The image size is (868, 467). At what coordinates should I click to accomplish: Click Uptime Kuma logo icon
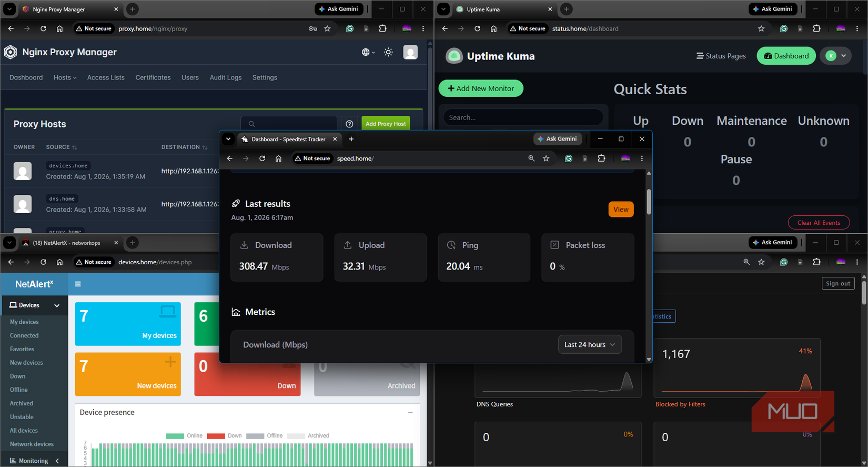454,56
